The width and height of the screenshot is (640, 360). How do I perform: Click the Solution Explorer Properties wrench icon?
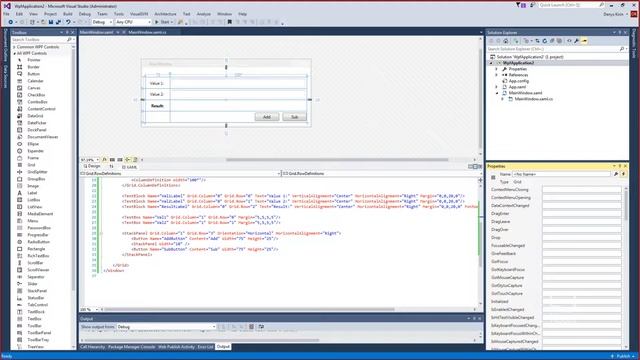click(x=576, y=41)
